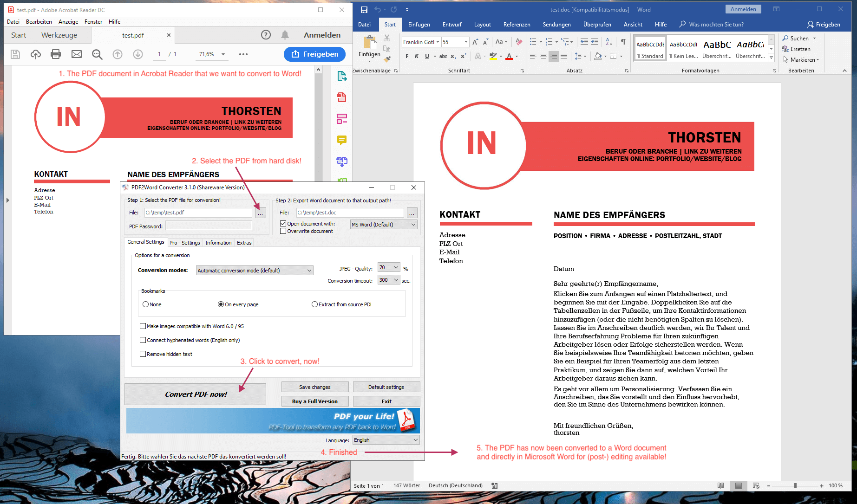Open the MS Word (Default) dropdown
This screenshot has height=504, width=857.
[384, 225]
